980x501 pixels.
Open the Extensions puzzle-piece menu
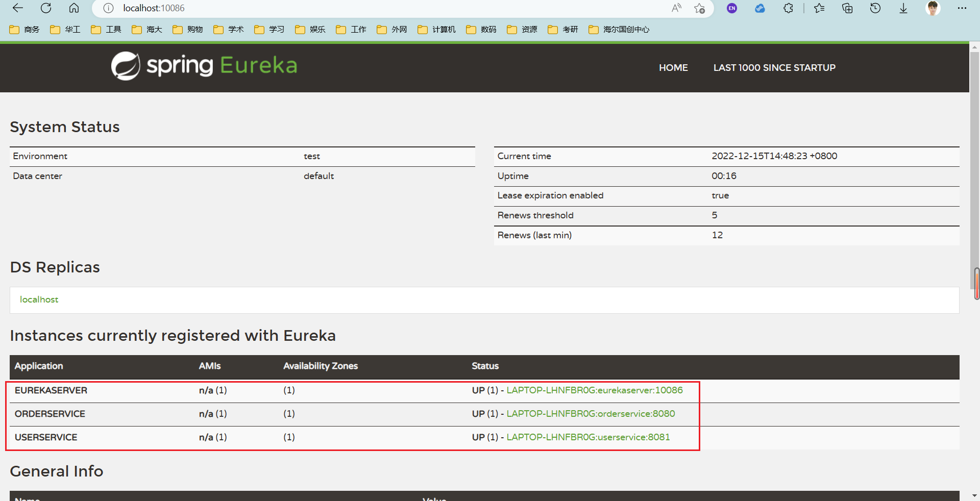pyautogui.click(x=788, y=8)
